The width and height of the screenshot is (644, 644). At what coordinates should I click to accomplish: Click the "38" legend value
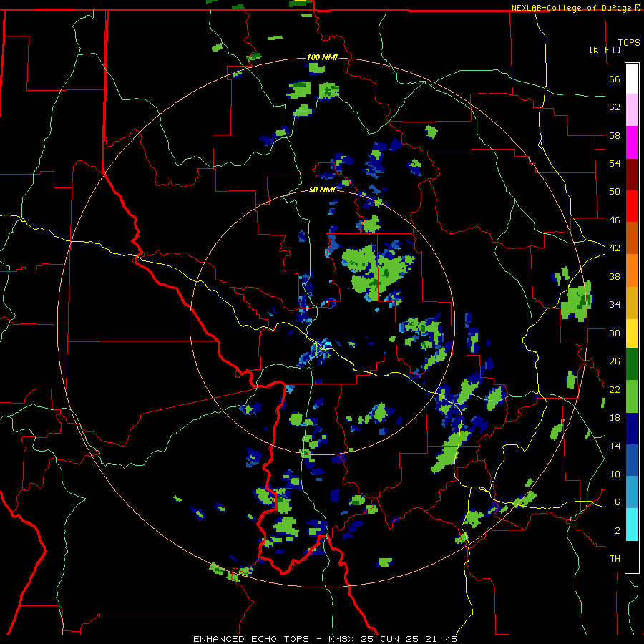pos(615,277)
